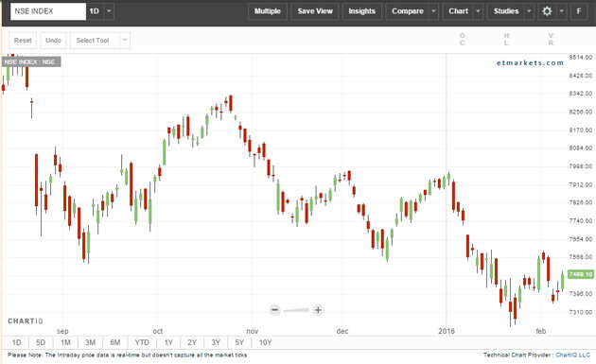Click the Compare button
596x364 pixels.
(408, 11)
